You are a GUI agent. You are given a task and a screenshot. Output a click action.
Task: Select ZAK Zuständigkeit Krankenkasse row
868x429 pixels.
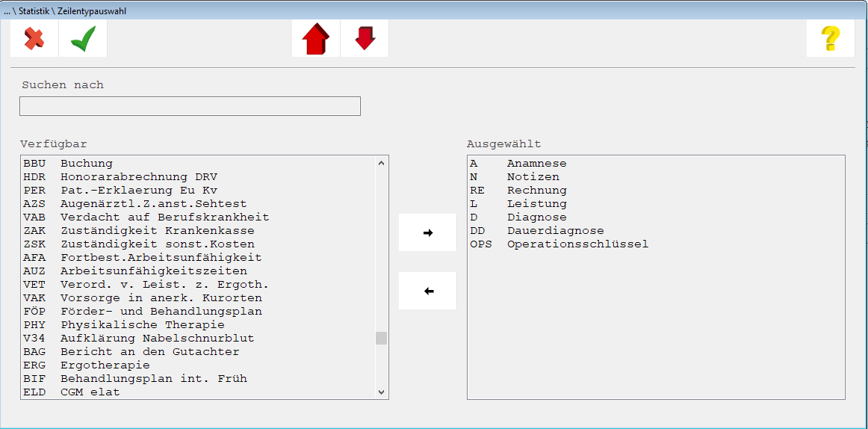[198, 230]
